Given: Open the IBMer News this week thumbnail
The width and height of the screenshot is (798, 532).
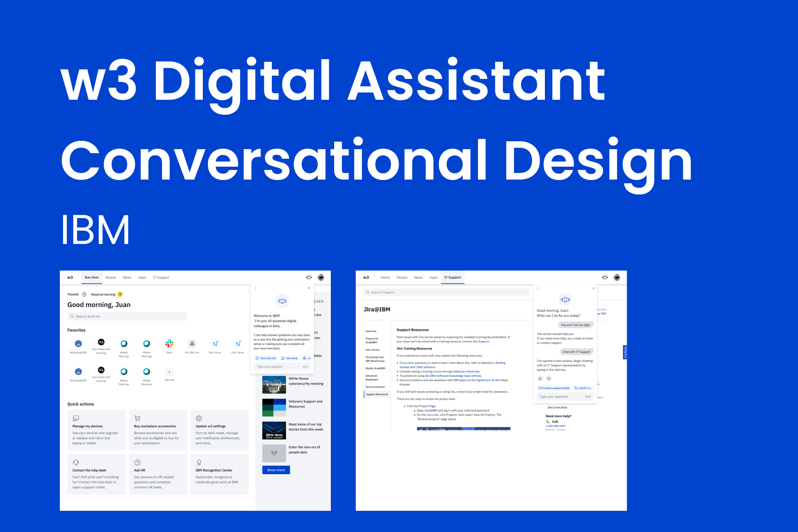Looking at the screenshot, I should 274,430.
